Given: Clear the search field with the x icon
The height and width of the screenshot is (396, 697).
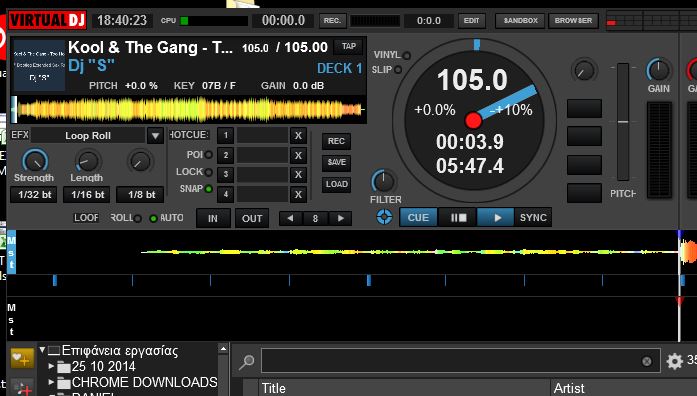Looking at the screenshot, I should click(x=647, y=361).
